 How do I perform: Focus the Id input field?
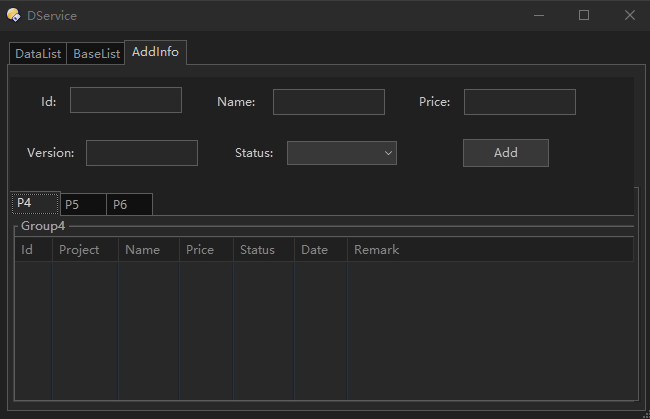tap(126, 100)
